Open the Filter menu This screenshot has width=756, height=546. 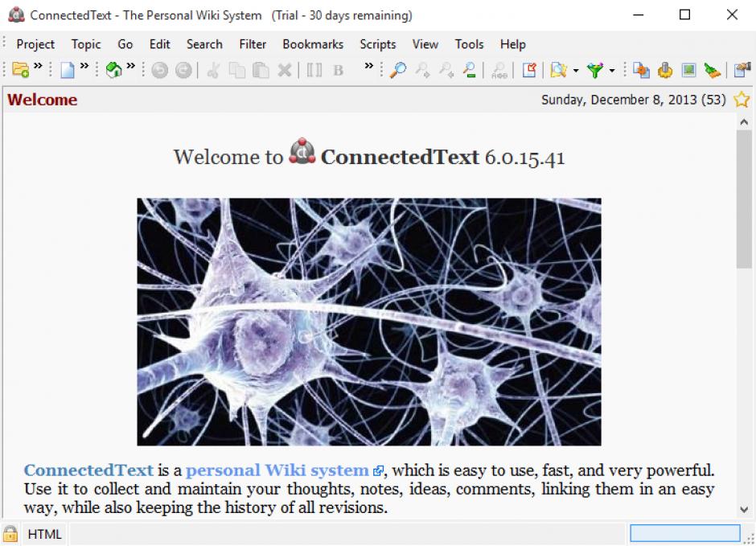pyautogui.click(x=253, y=44)
